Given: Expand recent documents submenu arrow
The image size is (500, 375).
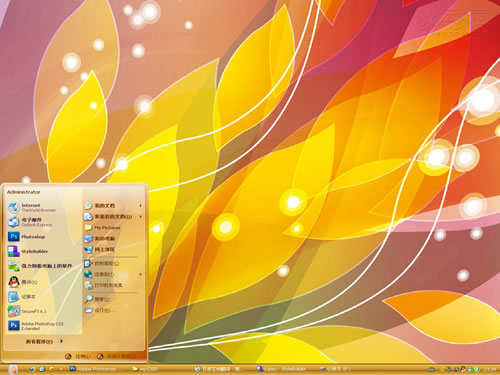Looking at the screenshot, I should [x=140, y=217].
